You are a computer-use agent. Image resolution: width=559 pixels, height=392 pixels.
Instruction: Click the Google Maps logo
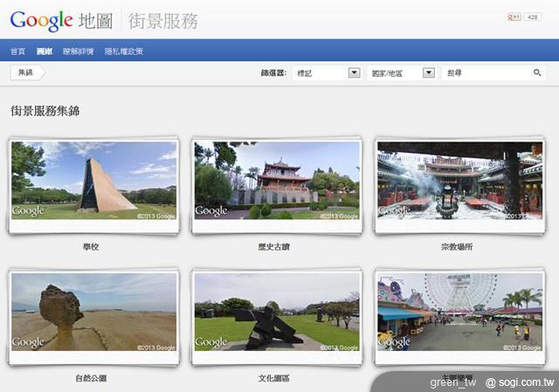coord(59,19)
